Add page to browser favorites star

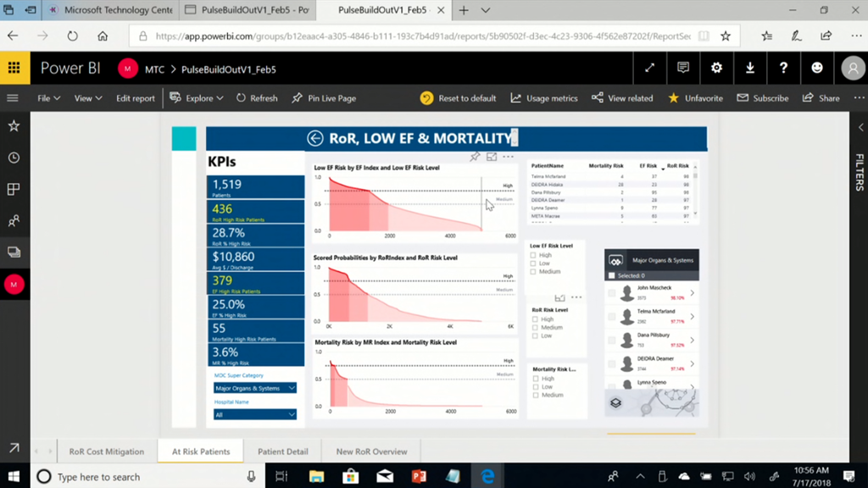(726, 36)
